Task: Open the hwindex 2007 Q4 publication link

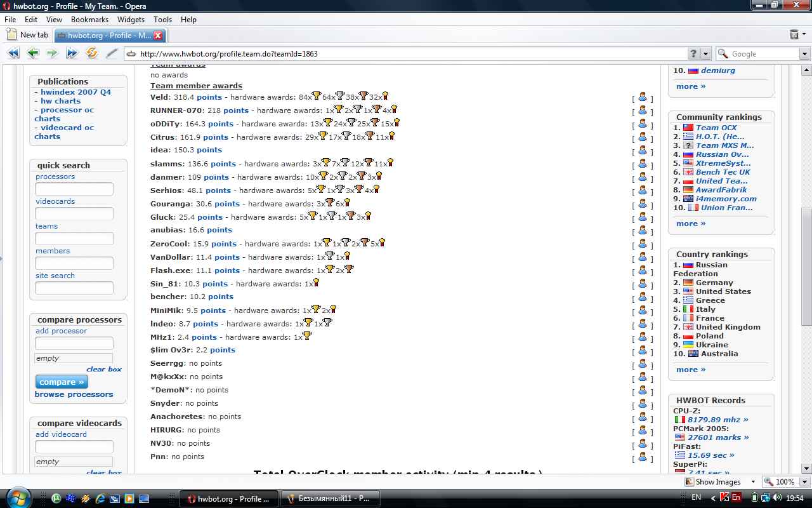Action: point(75,92)
